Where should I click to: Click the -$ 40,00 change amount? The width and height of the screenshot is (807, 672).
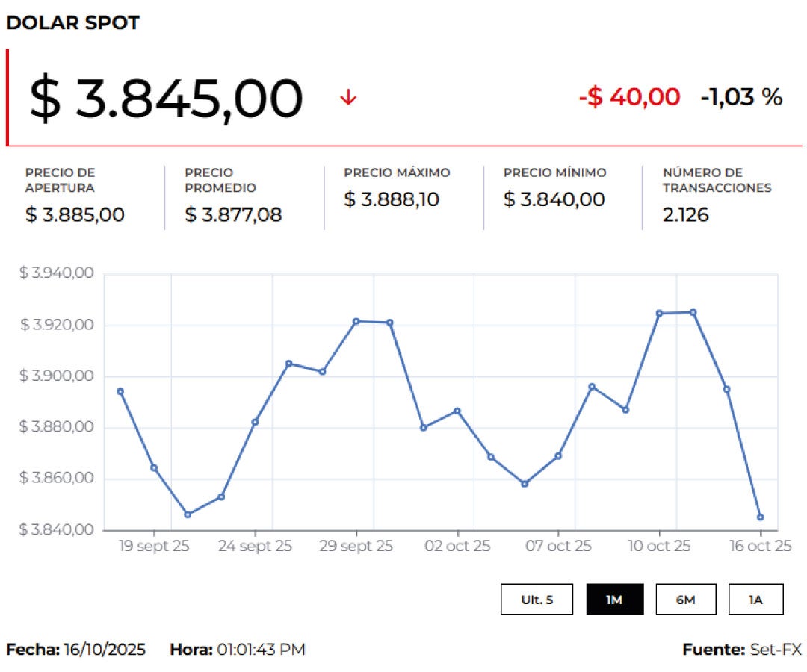[x=629, y=97]
